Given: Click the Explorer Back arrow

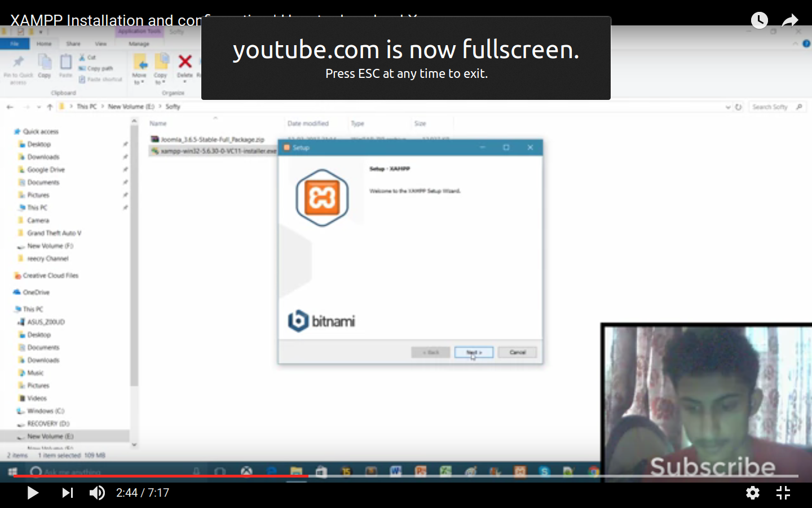Looking at the screenshot, I should (10, 107).
